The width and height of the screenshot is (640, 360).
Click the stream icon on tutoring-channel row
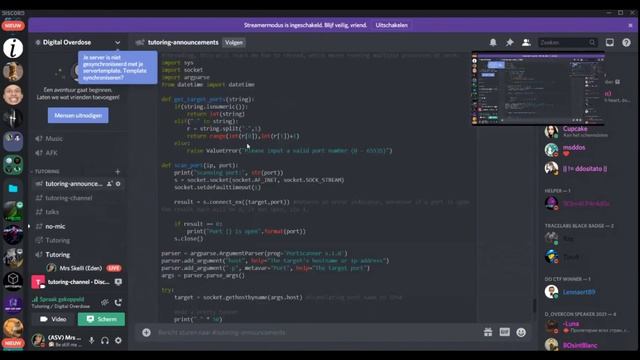click(118, 282)
